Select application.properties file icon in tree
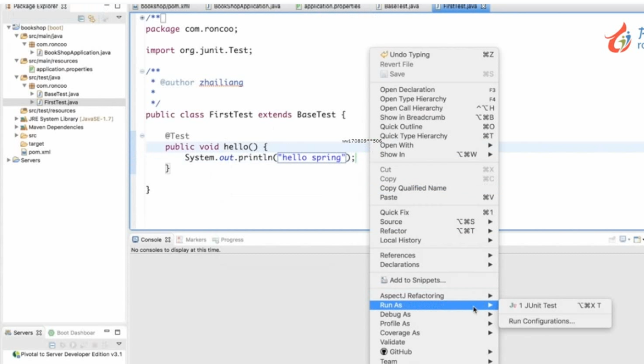The height and width of the screenshot is (364, 644). [x=32, y=69]
